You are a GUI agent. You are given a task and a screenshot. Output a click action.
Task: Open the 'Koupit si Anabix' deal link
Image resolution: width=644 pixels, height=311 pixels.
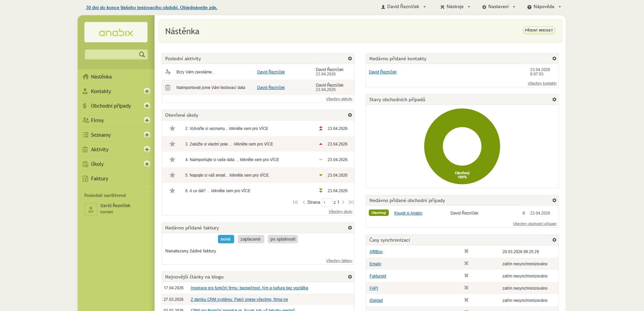(x=408, y=213)
